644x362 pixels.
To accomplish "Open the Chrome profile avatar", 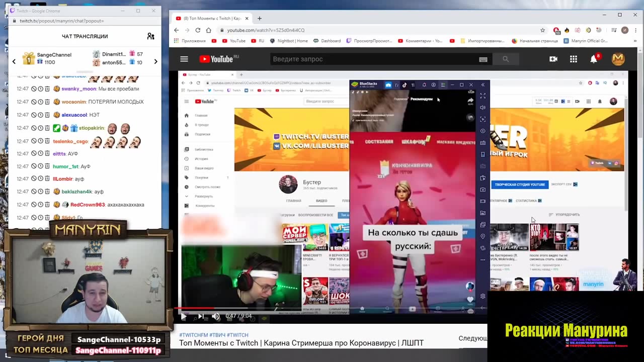I will (624, 30).
